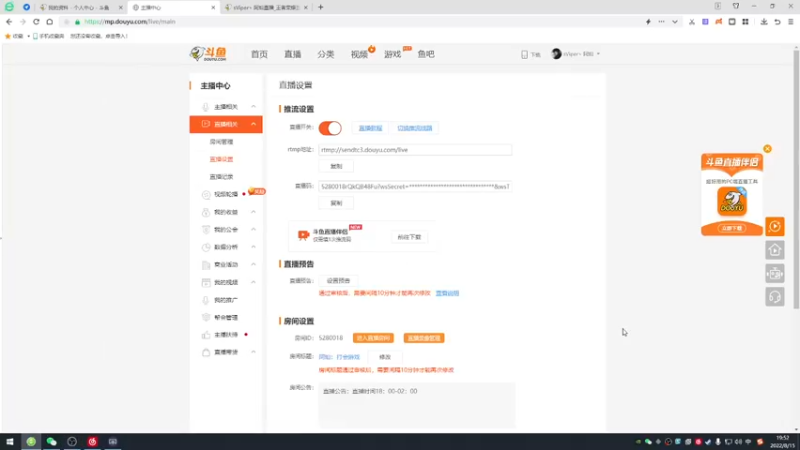
Task: Open 直播 in top navigation
Action: click(x=292, y=54)
